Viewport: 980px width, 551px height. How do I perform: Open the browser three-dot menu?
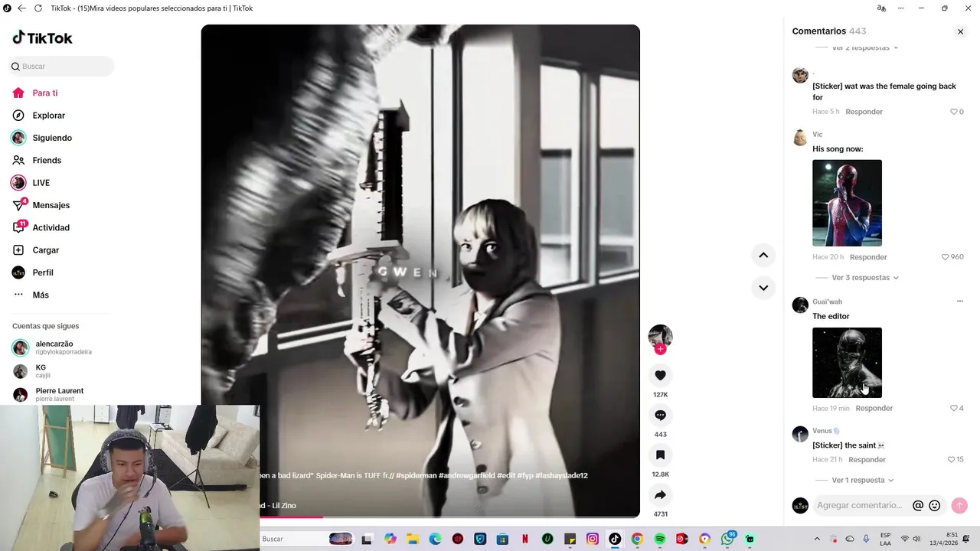click(x=900, y=8)
